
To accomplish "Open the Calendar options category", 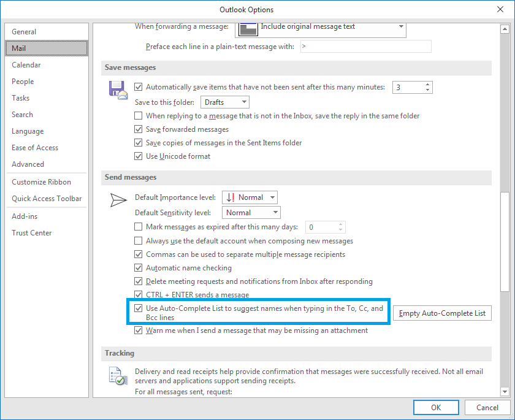I will point(47,65).
